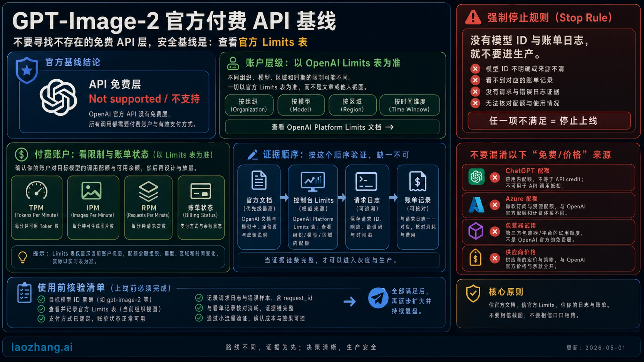Click the red X beside 供应商价格
This screenshot has height=362, width=644.
(x=495, y=258)
